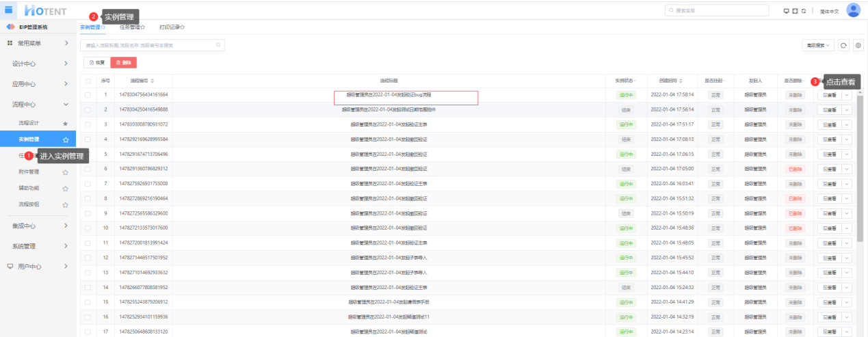
Task: Open 流程按钮 in the sidebar
Action: (x=29, y=204)
